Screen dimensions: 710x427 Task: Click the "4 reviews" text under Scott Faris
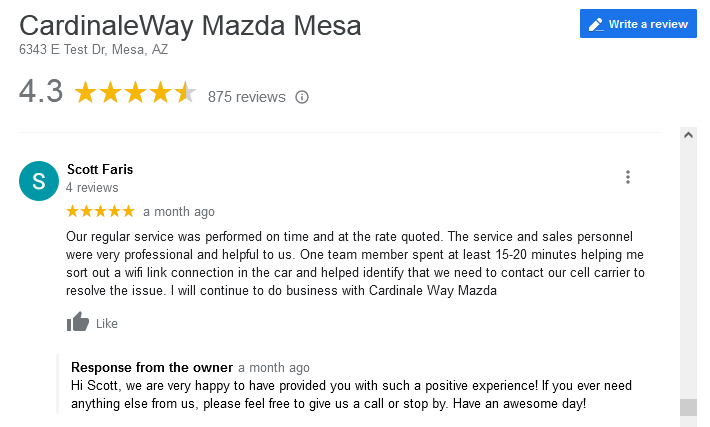click(92, 188)
